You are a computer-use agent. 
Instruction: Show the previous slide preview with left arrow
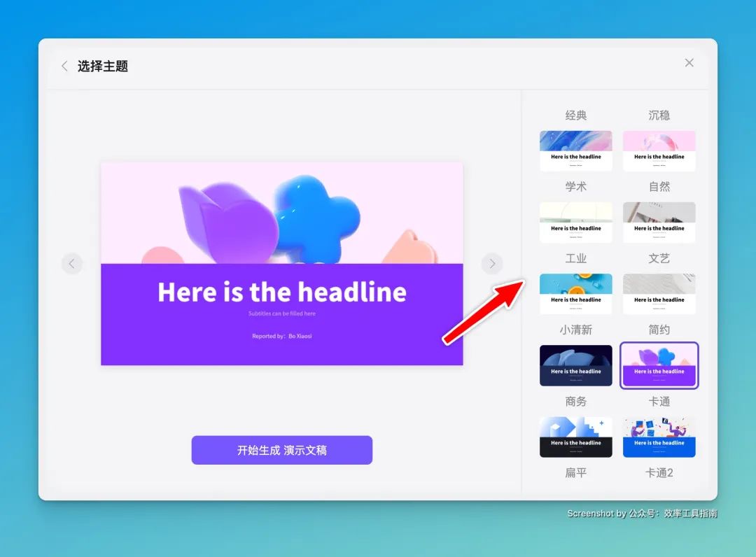72,264
